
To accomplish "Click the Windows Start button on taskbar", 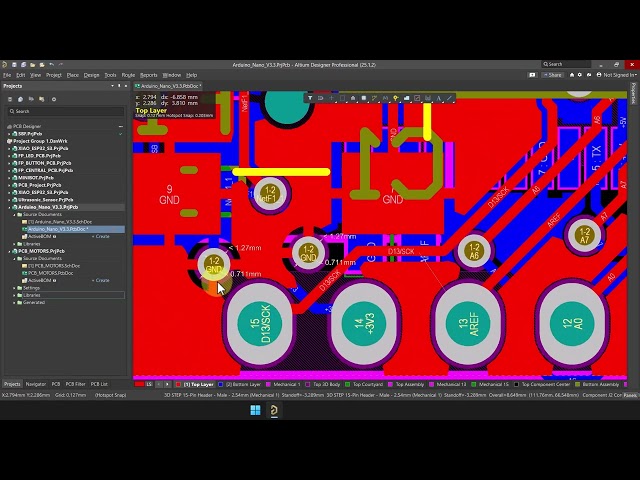I will pos(256,410).
